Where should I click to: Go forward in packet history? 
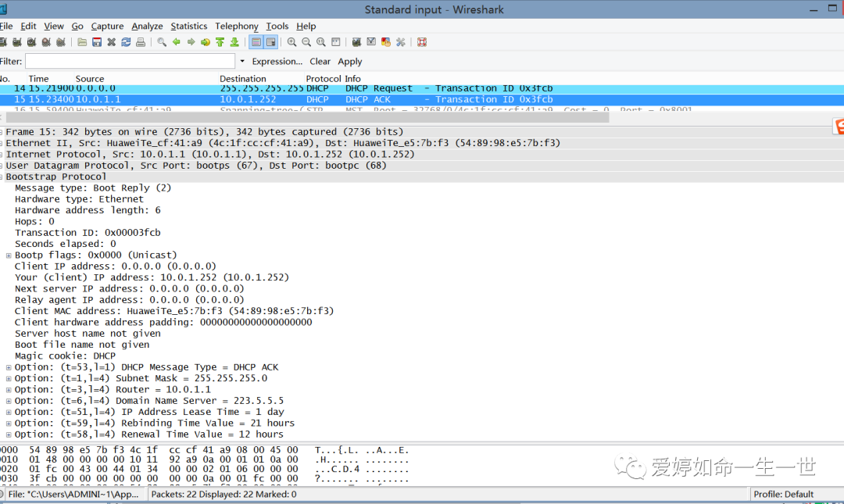[191, 42]
